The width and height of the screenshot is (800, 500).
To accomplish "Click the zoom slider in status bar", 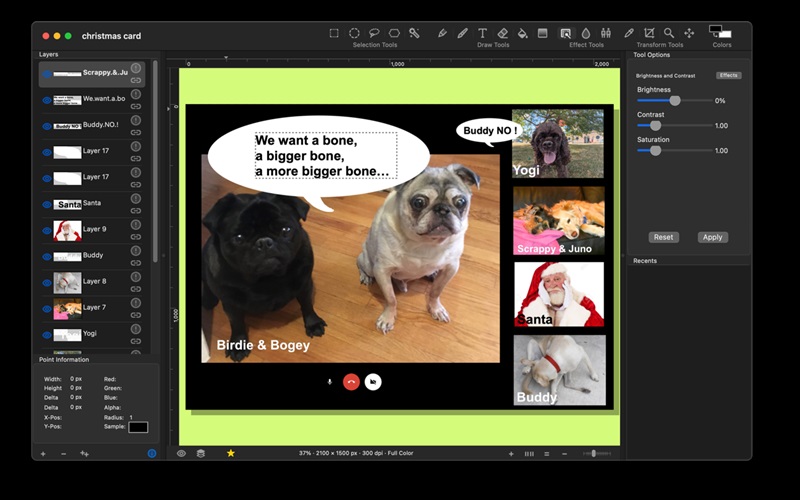I will click(596, 453).
